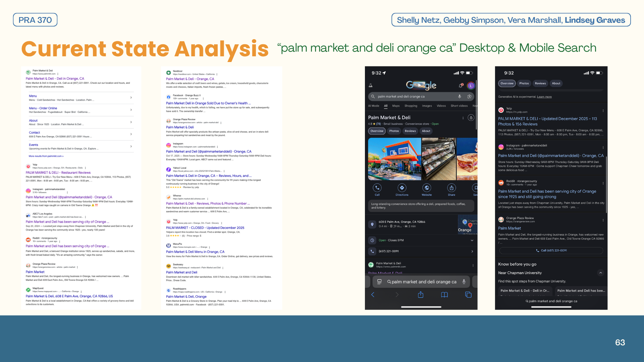Tap the location pin icon beside 608 E Palm Ave
The width and height of the screenshot is (644, 362).
[372, 224]
